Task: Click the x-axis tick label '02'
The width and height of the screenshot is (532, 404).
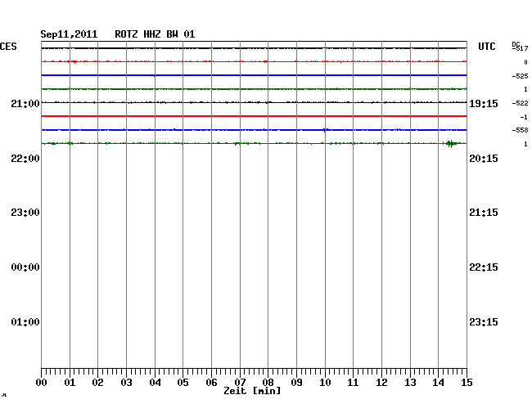Action: click(x=97, y=383)
